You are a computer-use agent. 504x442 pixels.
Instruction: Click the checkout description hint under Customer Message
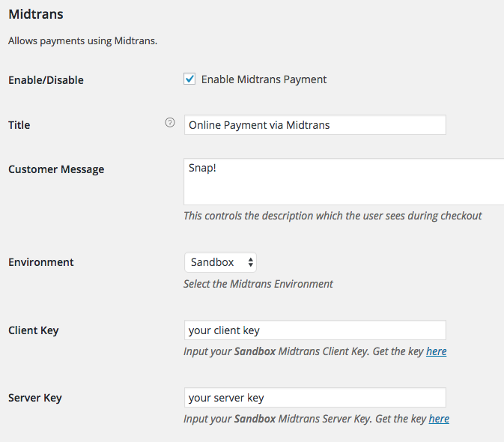333,216
